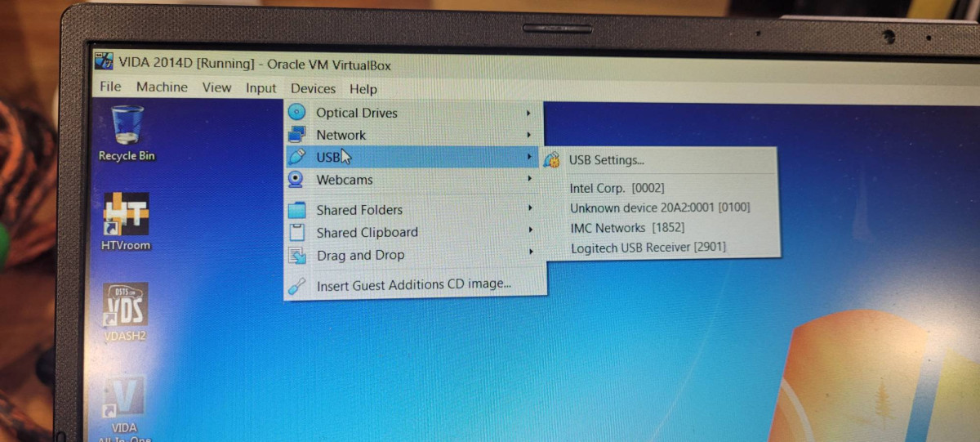The height and width of the screenshot is (442, 980).
Task: Open the Machine menu
Action: point(162,87)
